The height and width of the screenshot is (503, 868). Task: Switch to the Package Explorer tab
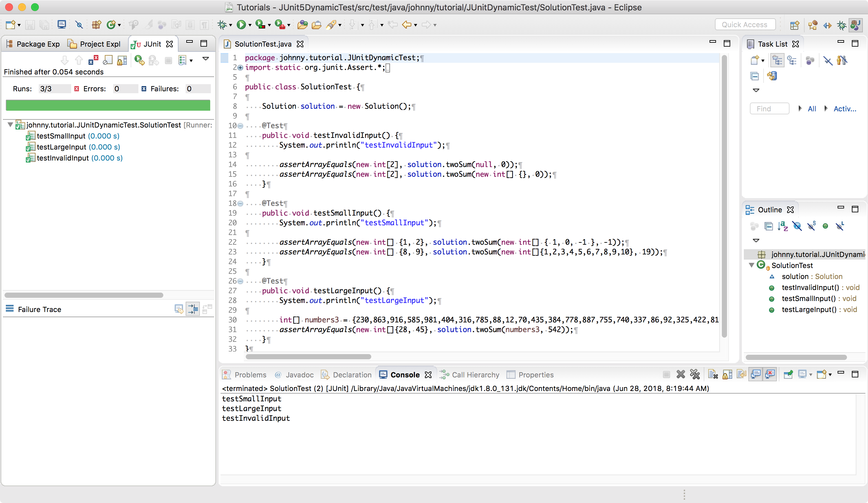pos(33,44)
